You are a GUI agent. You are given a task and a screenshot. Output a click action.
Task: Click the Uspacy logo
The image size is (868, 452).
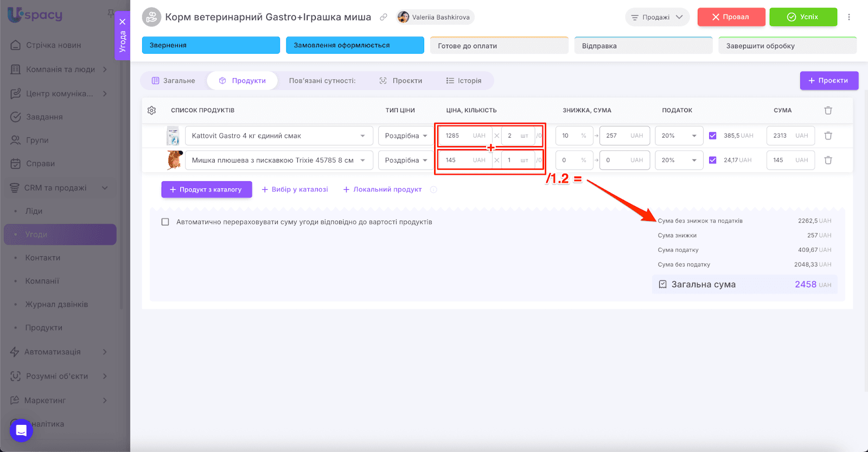point(35,15)
